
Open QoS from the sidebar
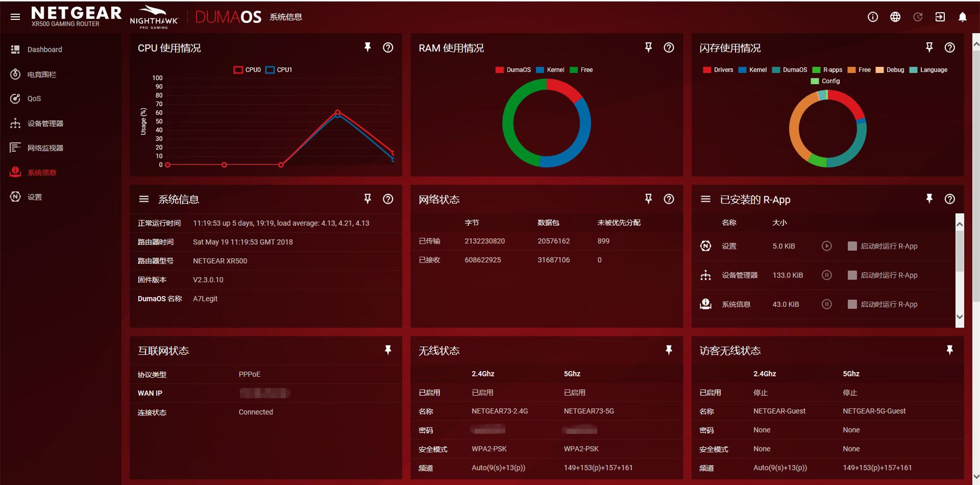pos(34,99)
